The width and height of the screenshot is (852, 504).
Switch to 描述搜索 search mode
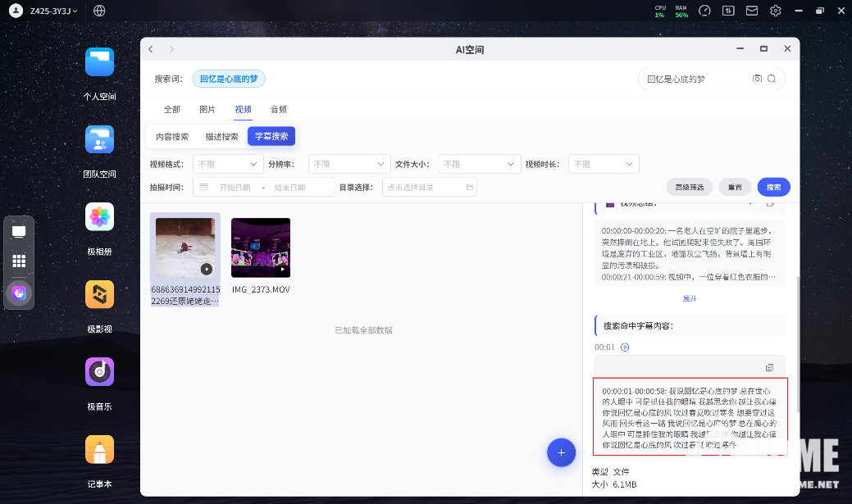point(221,137)
